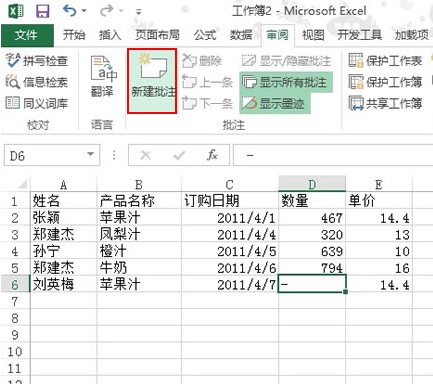433x384 pixels.
Task: Select the cell with 牛奶
Action: tap(139, 268)
